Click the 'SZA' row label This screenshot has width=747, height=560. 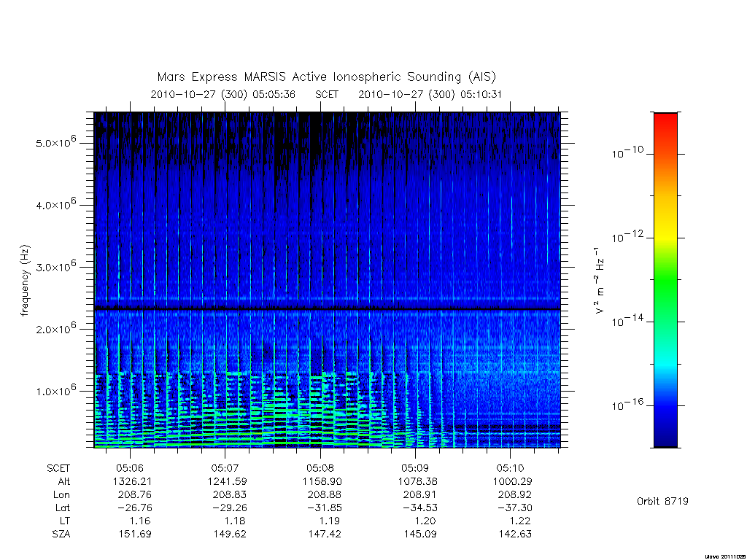61,534
